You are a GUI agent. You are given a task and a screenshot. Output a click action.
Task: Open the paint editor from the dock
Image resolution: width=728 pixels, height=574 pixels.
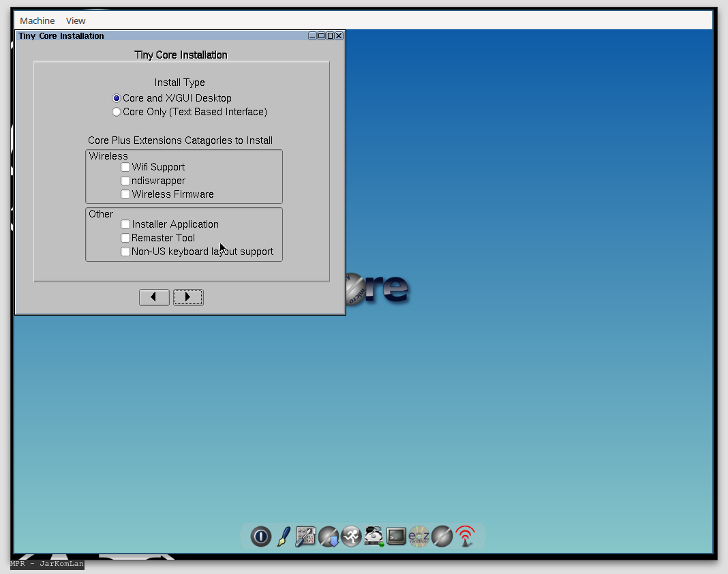tap(283, 537)
